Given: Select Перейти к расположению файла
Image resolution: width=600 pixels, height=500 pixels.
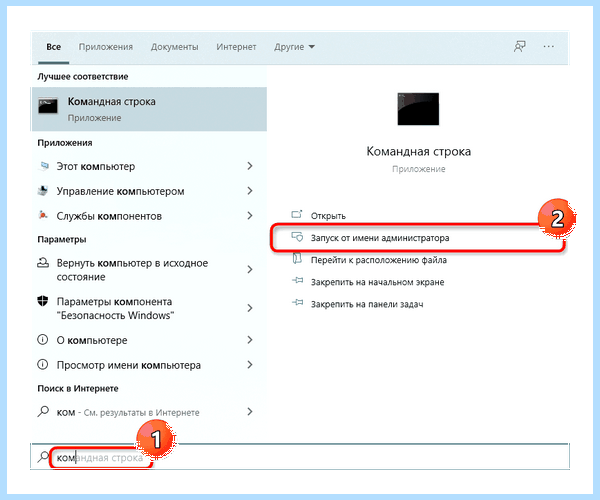Looking at the screenshot, I should click(x=378, y=260).
